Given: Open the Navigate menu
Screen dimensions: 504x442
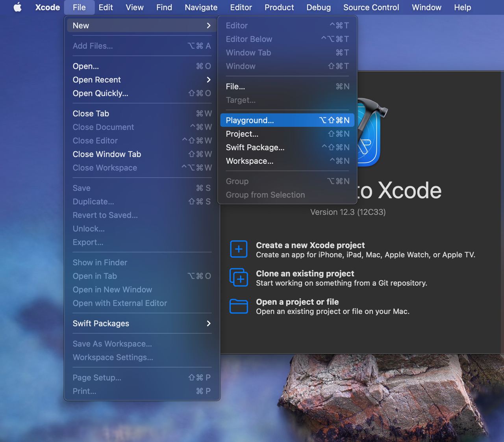Looking at the screenshot, I should tap(201, 7).
